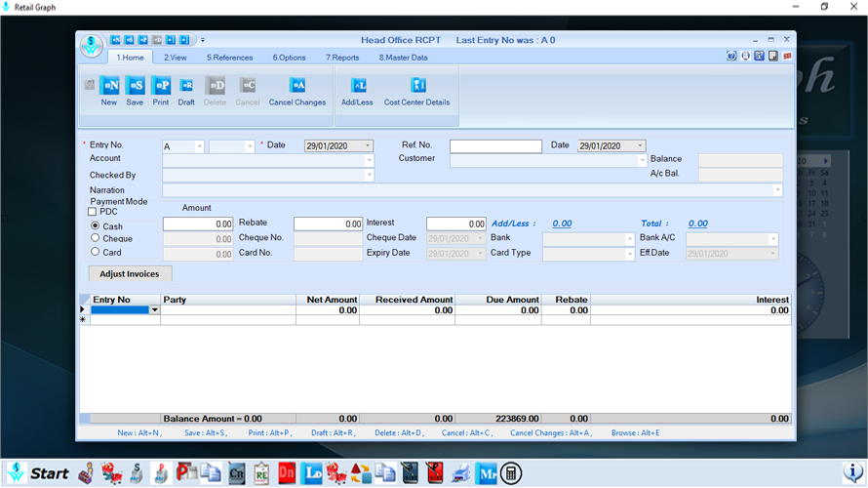Click the Ld icon in the bottom bar
The image size is (868, 488).
point(312,473)
